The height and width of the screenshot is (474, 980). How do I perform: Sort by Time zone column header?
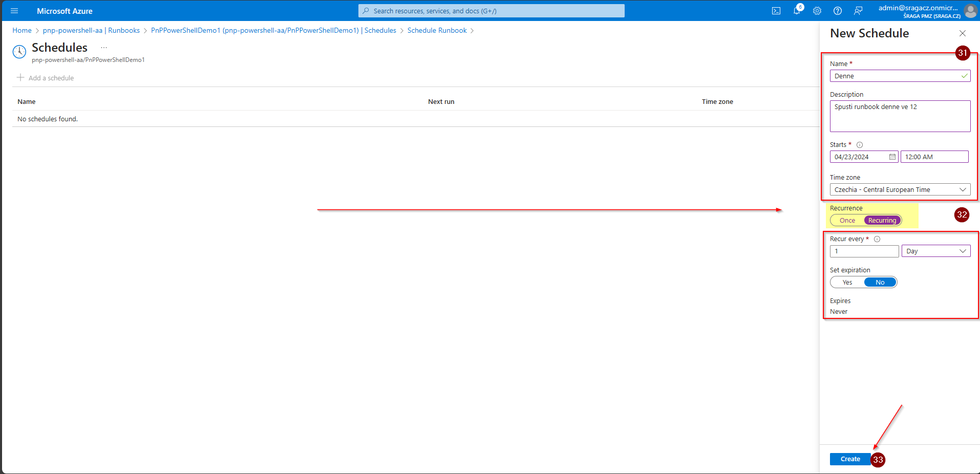[717, 102]
